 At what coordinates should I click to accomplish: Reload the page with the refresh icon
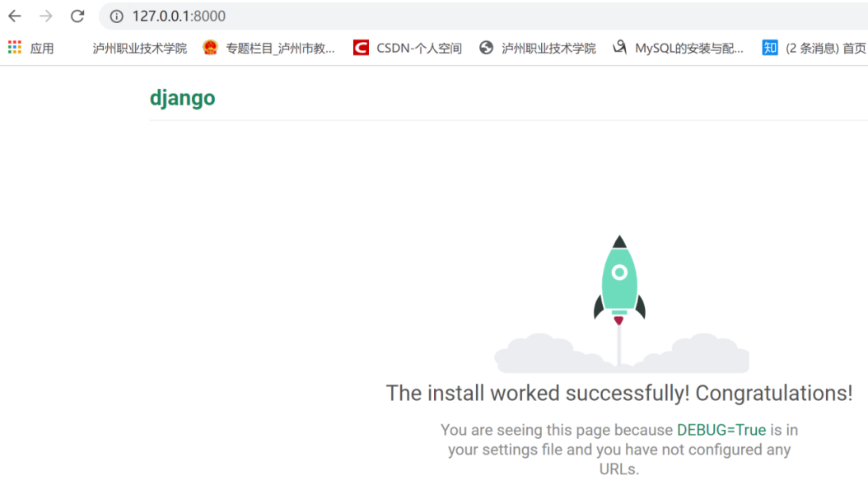point(77,16)
